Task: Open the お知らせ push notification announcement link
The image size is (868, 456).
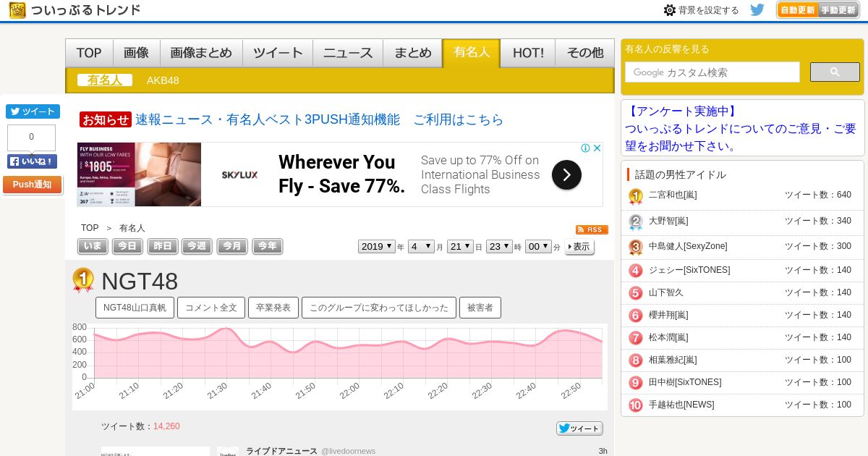Action: (x=319, y=119)
